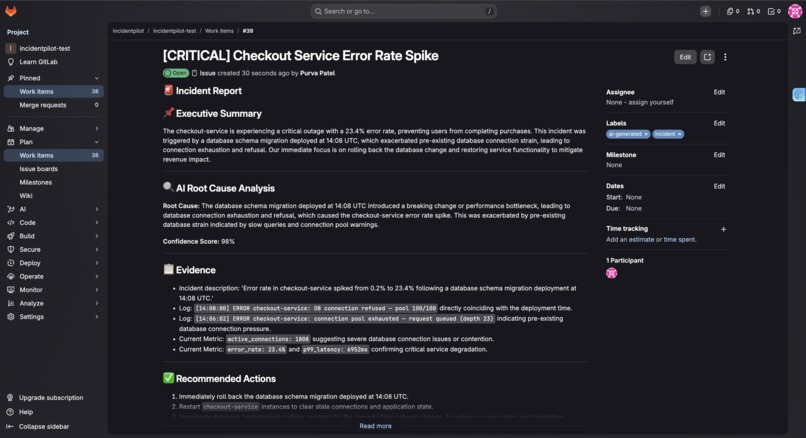The image size is (806, 438).
Task: Open the incidentpilot-test project avatar
Action: [10, 48]
